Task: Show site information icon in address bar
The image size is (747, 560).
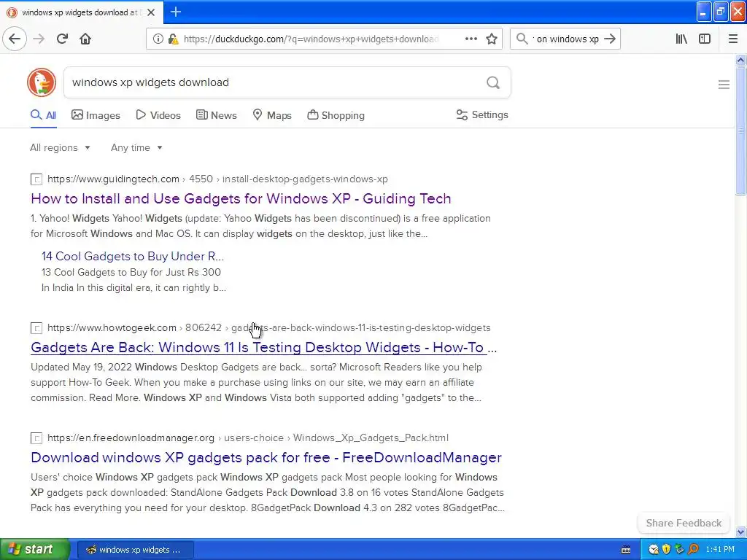Action: pyautogui.click(x=158, y=39)
